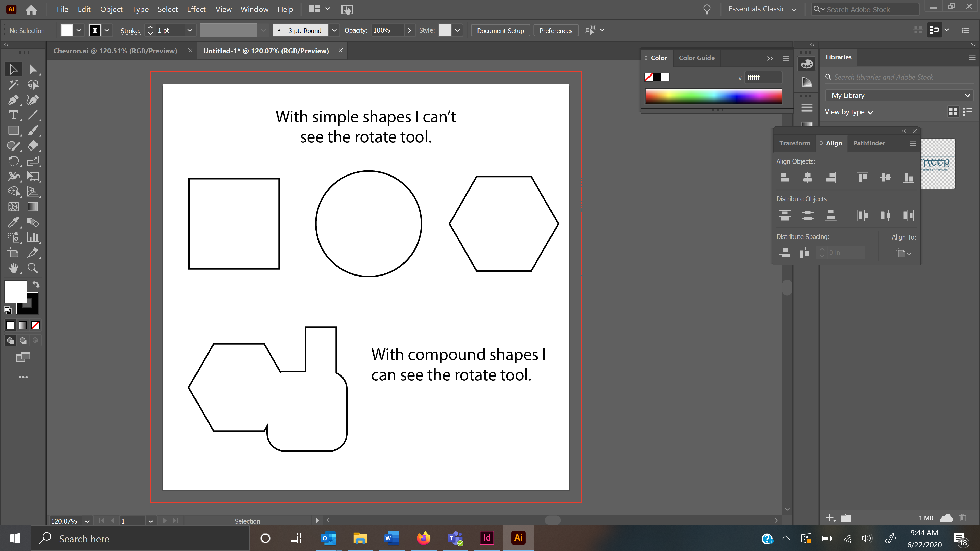Viewport: 980px width, 551px height.
Task: Grab the Hand tool
Action: click(13, 268)
